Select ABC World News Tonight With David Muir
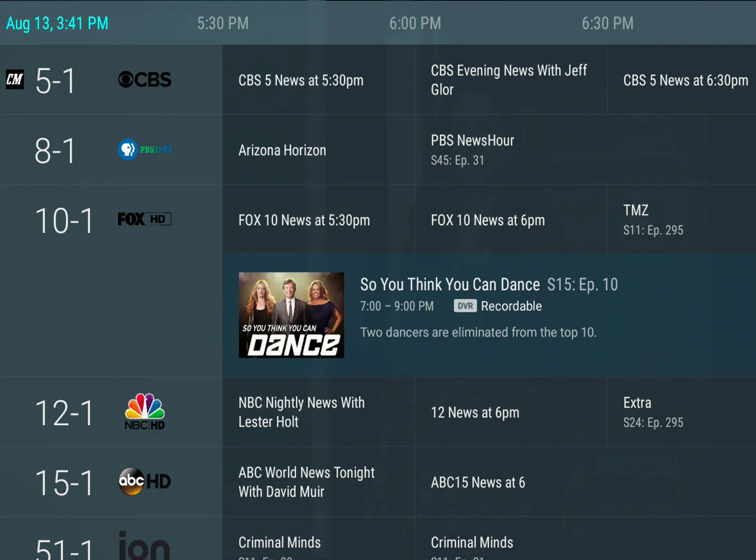756x560 pixels. point(319,482)
